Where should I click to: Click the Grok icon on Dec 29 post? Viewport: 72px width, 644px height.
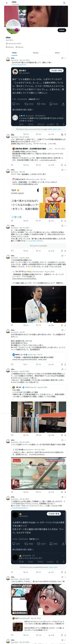(62, 58)
